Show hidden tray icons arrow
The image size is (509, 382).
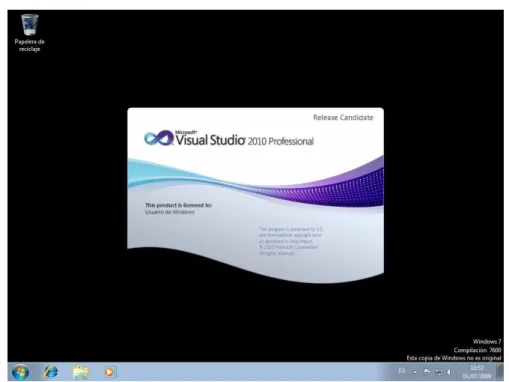point(415,372)
